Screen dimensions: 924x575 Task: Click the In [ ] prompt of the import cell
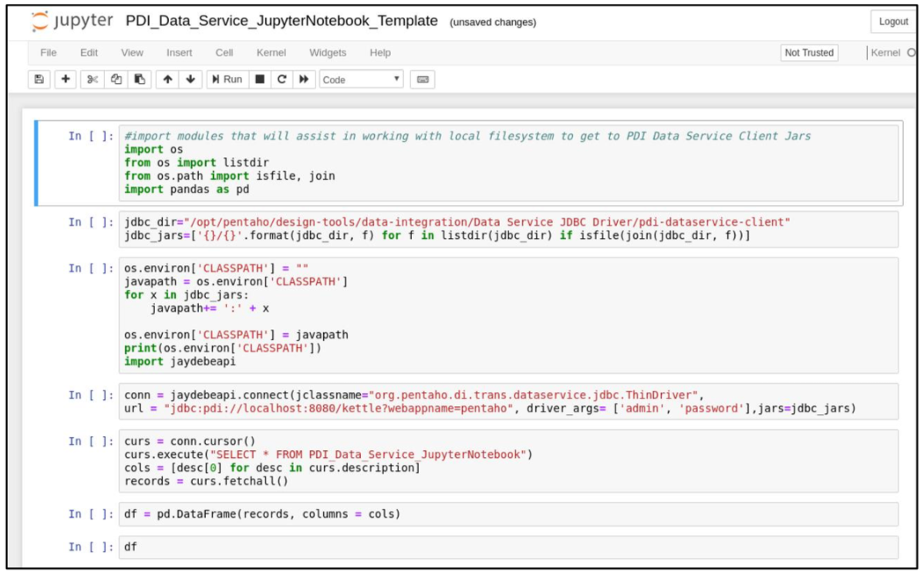[91, 136]
